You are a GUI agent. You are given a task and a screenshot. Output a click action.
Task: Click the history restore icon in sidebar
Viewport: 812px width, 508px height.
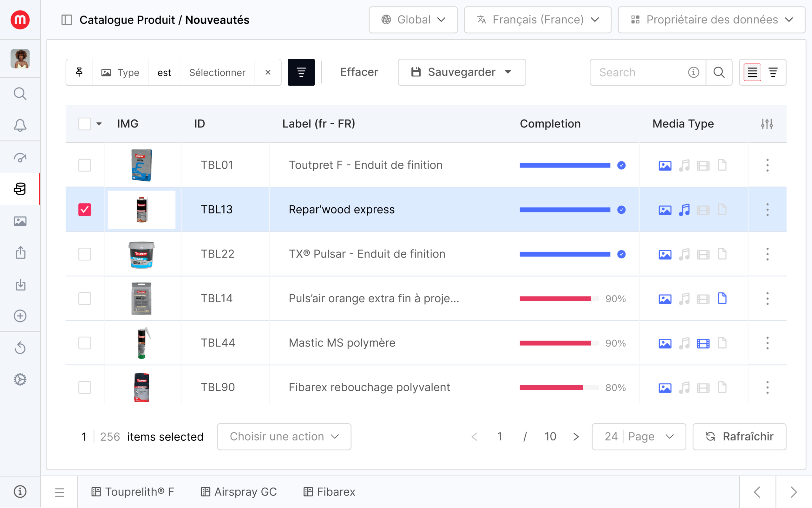(x=20, y=348)
